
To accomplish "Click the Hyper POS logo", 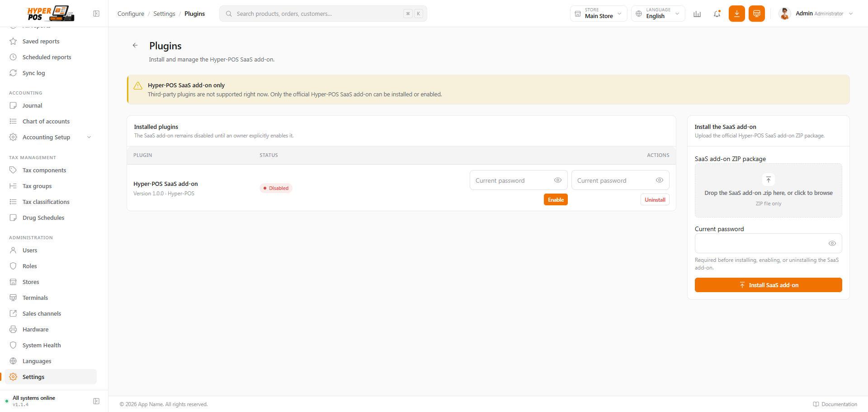I will [51, 13].
